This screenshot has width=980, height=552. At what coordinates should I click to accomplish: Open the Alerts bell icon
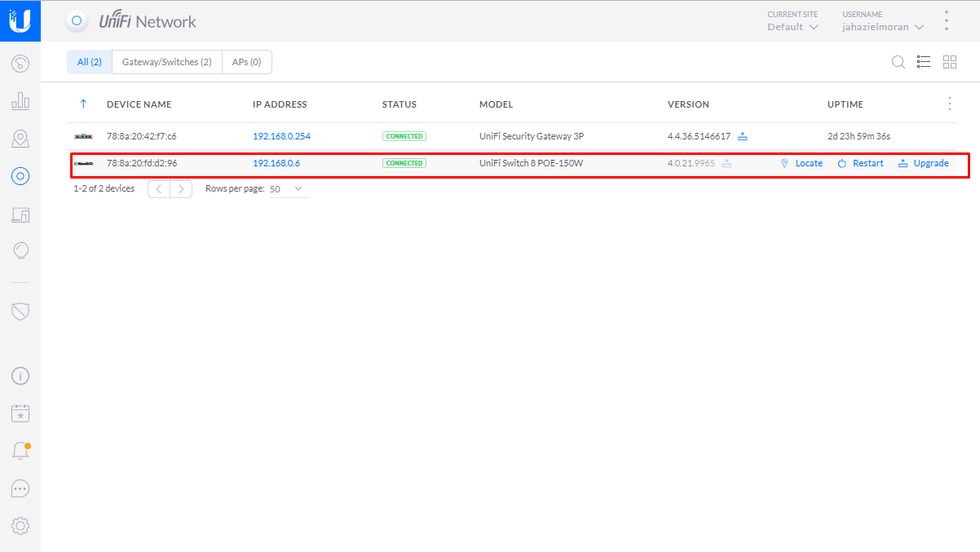tap(20, 451)
